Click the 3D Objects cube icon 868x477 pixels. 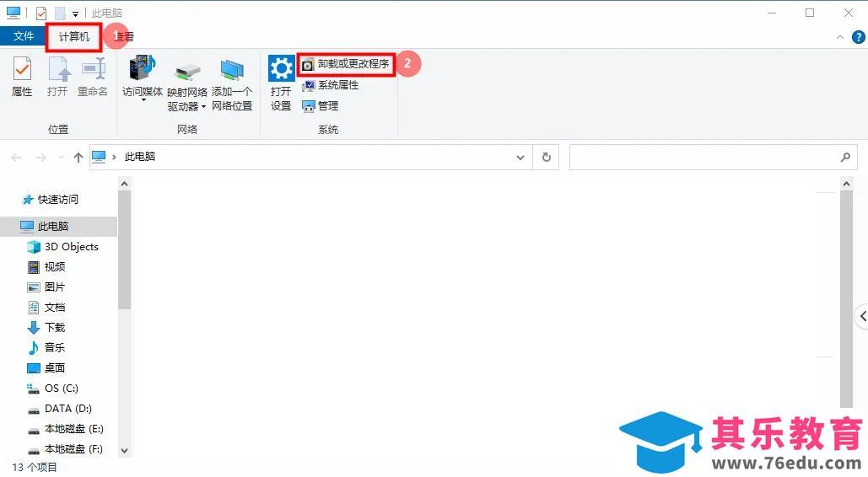(x=34, y=247)
